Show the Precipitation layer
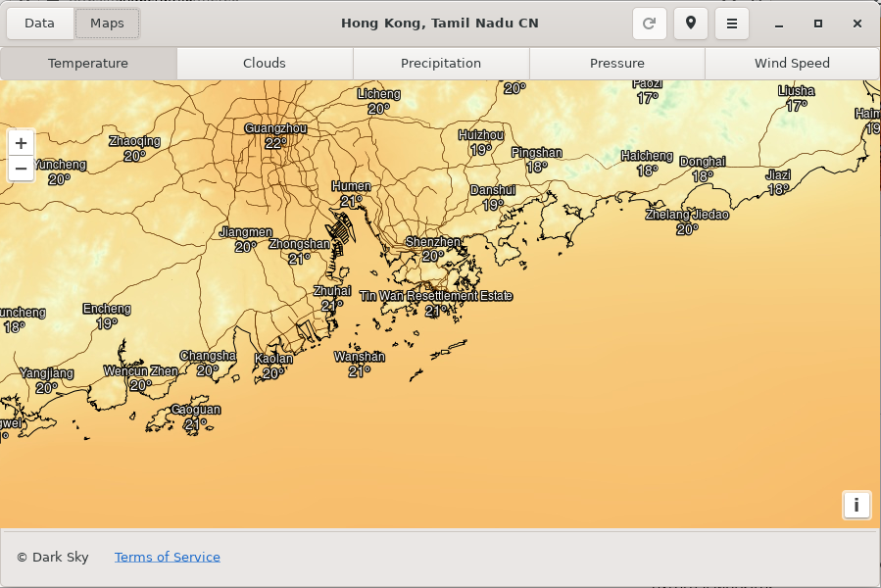The image size is (881, 588). pyautogui.click(x=440, y=63)
